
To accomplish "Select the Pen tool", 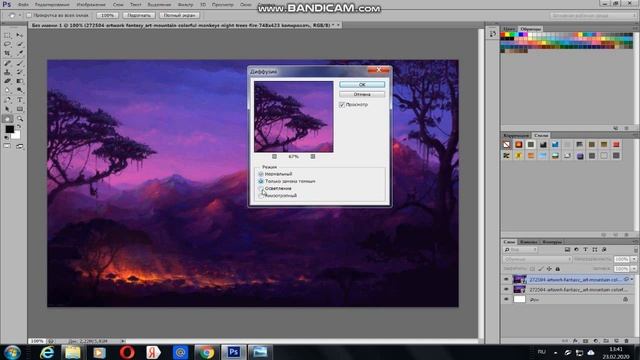I will (x=7, y=100).
